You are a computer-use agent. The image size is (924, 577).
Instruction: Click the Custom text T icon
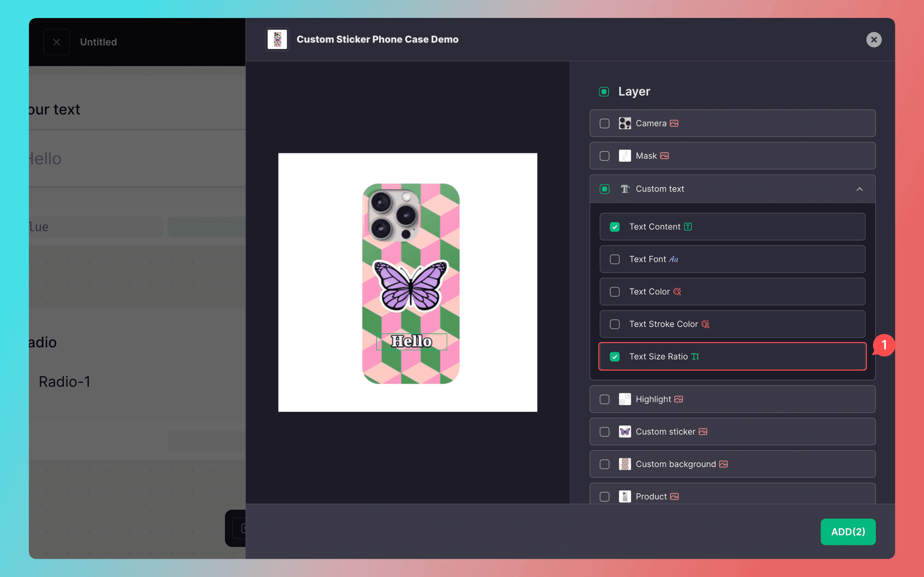(x=625, y=189)
